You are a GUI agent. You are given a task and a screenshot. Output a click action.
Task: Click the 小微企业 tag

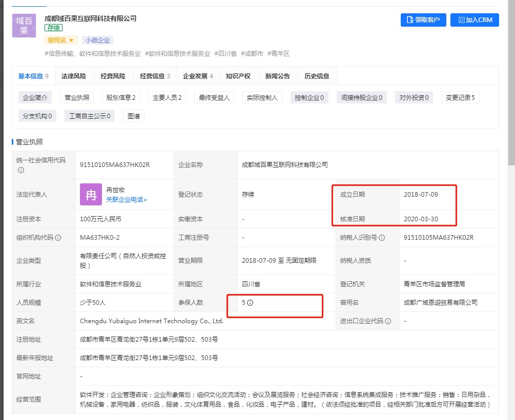pyautogui.click(x=97, y=40)
